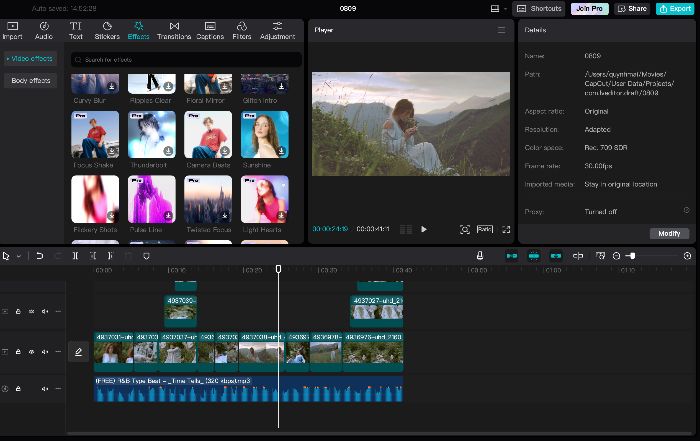Open the Filters tab
Screen dimensions: 700x441
(242, 30)
